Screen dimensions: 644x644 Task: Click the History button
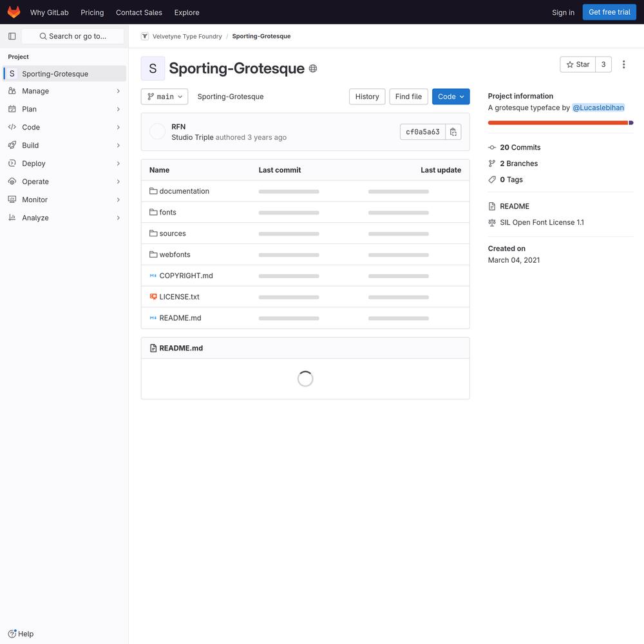[x=367, y=97]
